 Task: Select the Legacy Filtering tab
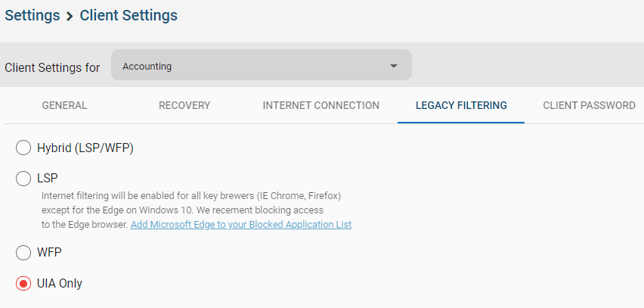pos(461,106)
